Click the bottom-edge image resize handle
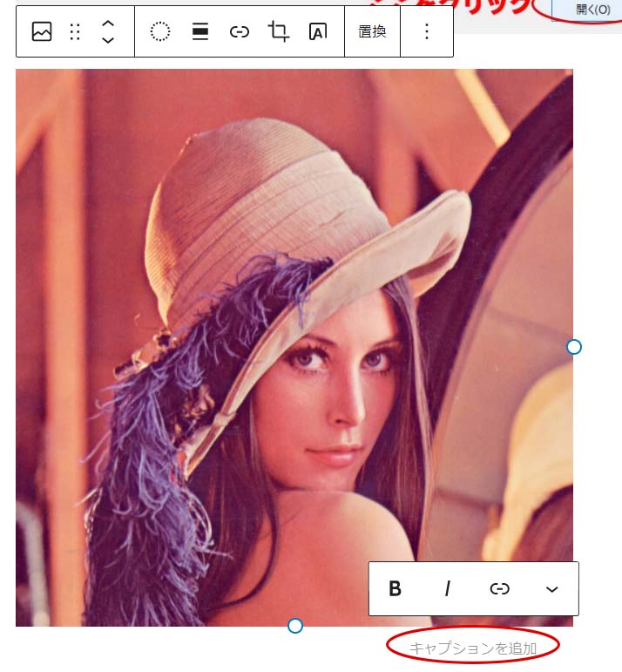Image resolution: width=622 pixels, height=672 pixels. [295, 626]
